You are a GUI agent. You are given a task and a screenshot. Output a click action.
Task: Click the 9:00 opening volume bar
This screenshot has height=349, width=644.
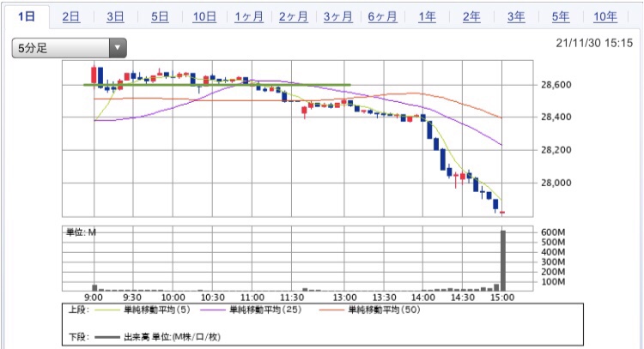click(94, 288)
